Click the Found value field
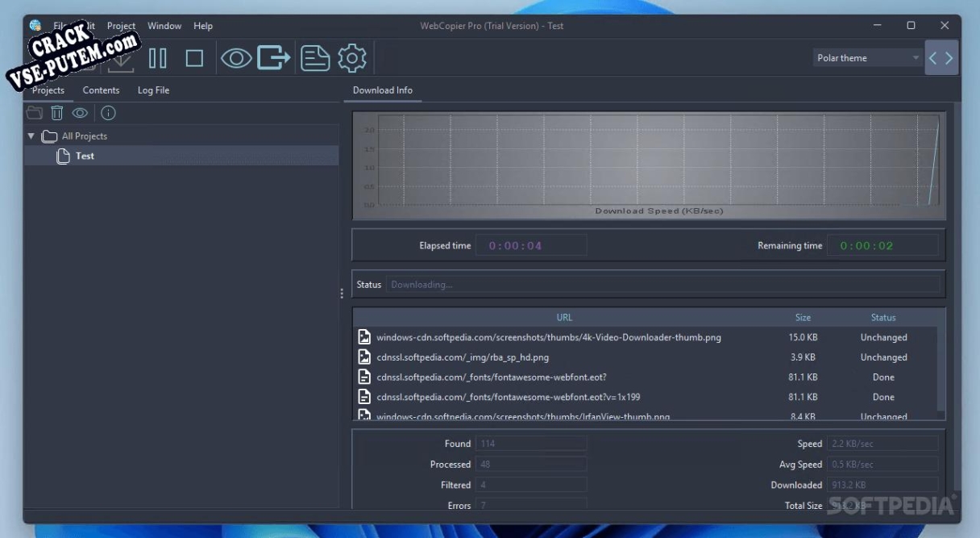 coord(531,444)
